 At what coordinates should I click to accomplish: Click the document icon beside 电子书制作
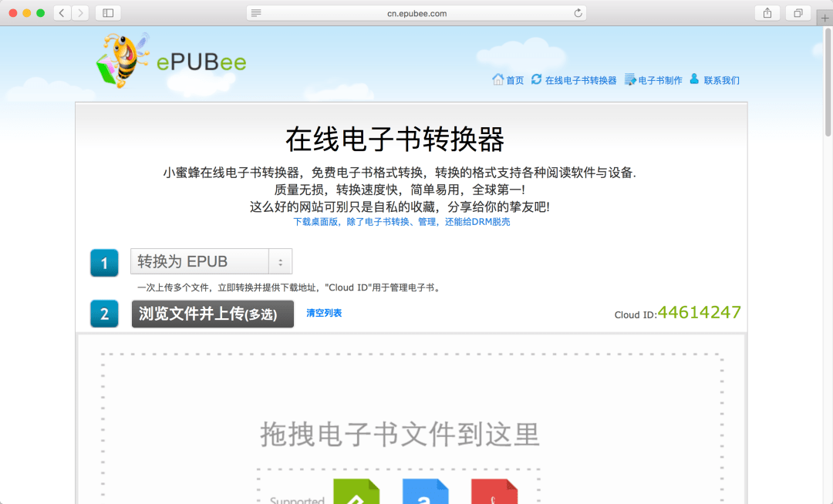630,79
